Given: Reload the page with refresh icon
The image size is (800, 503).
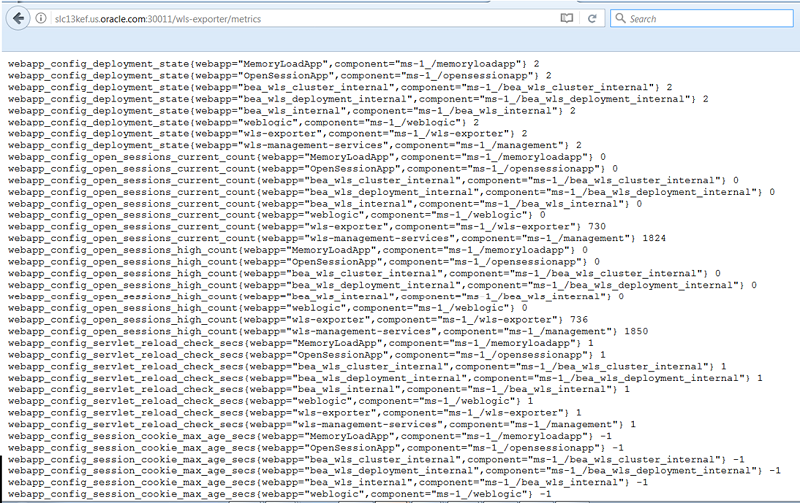Looking at the screenshot, I should [x=592, y=19].
